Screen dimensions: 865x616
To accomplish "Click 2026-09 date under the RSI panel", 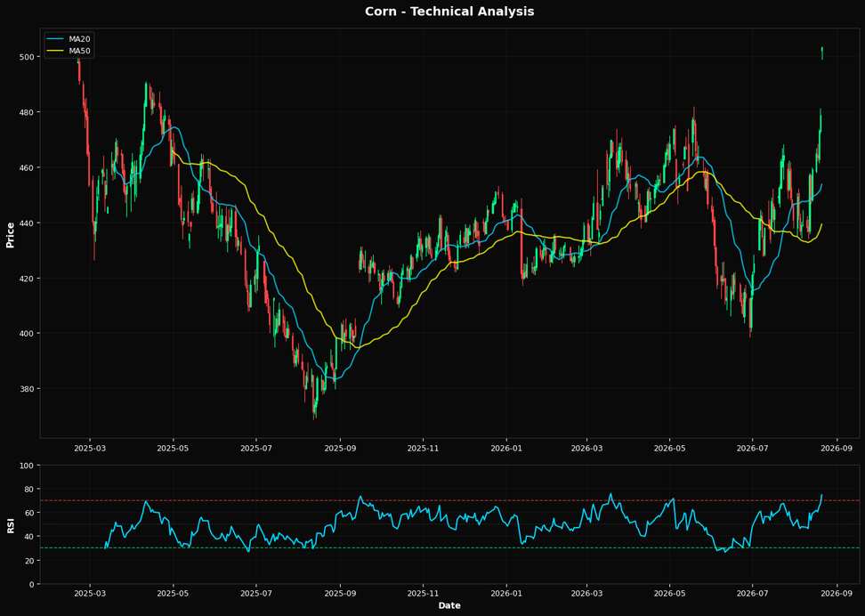I will point(837,594).
